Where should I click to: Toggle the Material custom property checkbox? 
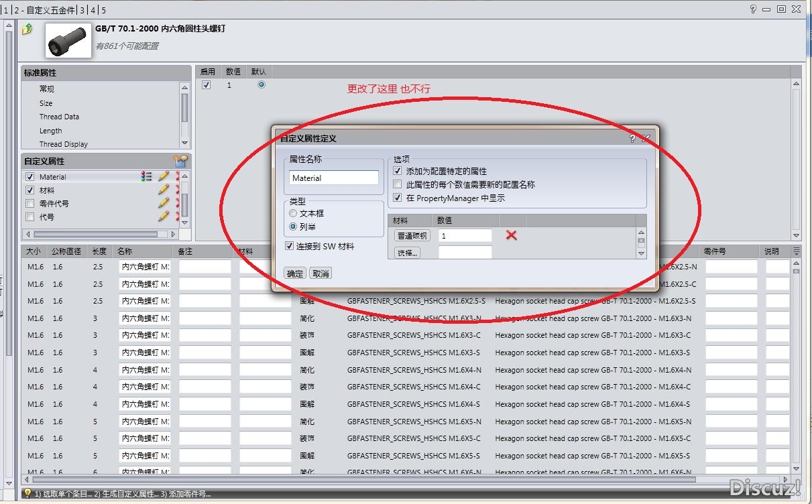click(x=30, y=177)
